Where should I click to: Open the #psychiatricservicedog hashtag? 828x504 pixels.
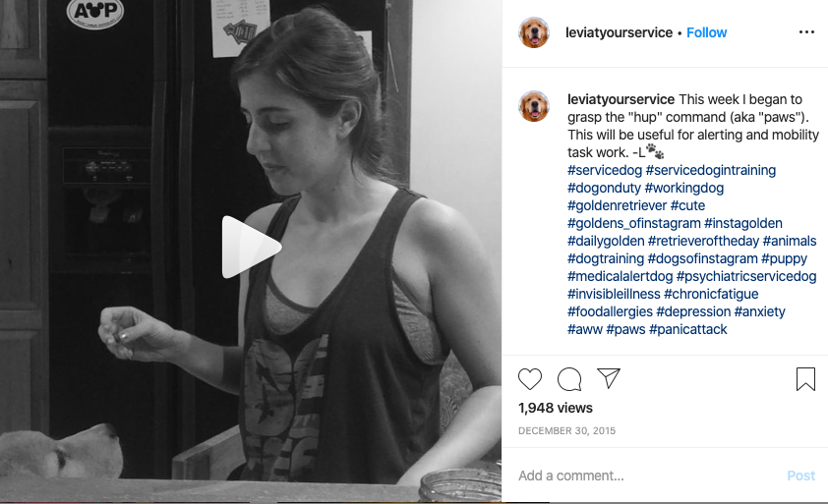(x=746, y=276)
